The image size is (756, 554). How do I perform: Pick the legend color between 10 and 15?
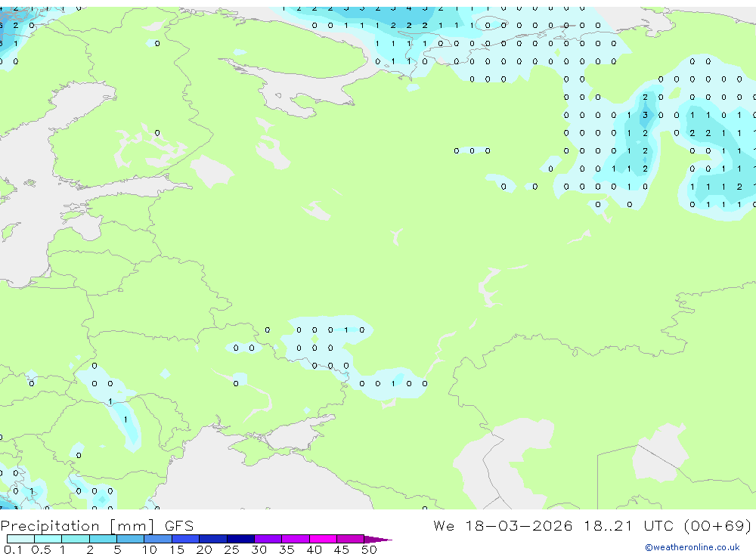tap(158, 539)
